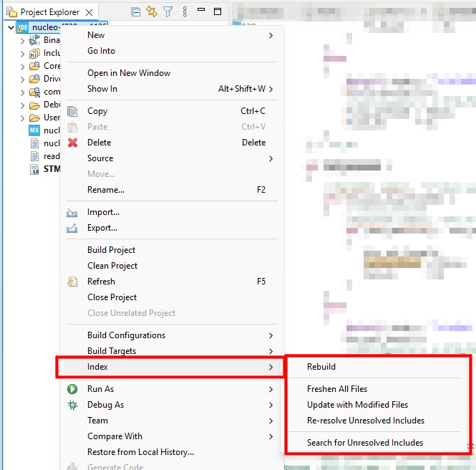This screenshot has width=476, height=470.
Task: Close the Project Explorer tab
Action: pos(89,12)
